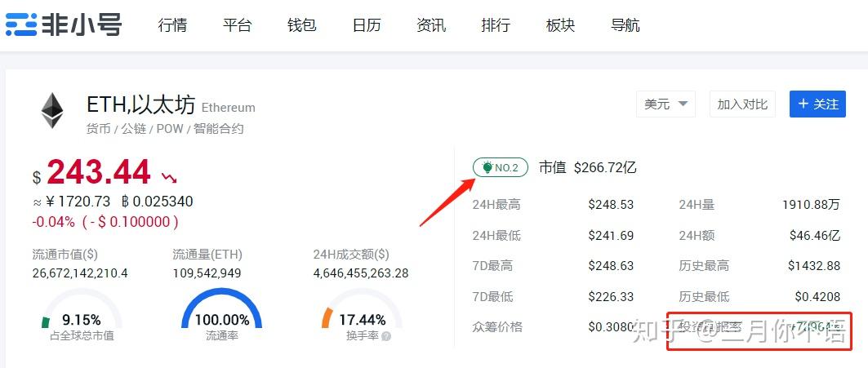Click the 24H量 value 1910.88万
Viewport: 868px width, 368px height.
811,205
